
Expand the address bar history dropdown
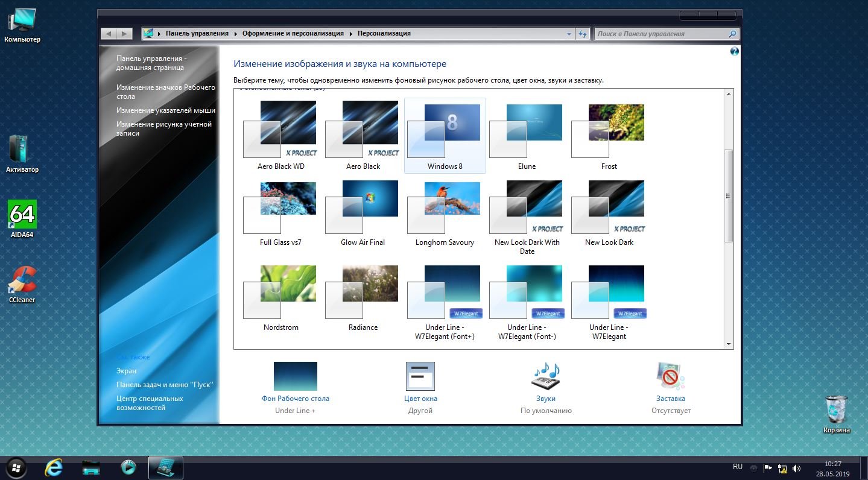[569, 34]
